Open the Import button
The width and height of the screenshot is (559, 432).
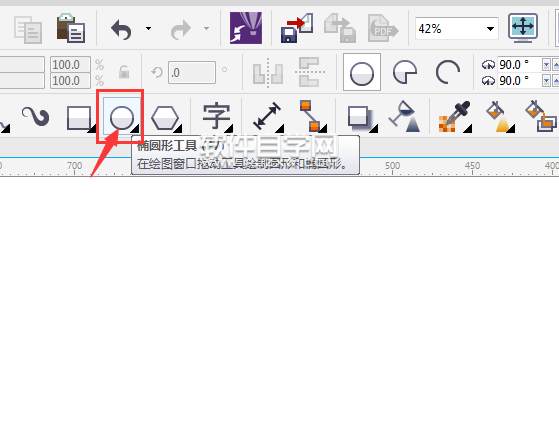(x=297, y=28)
